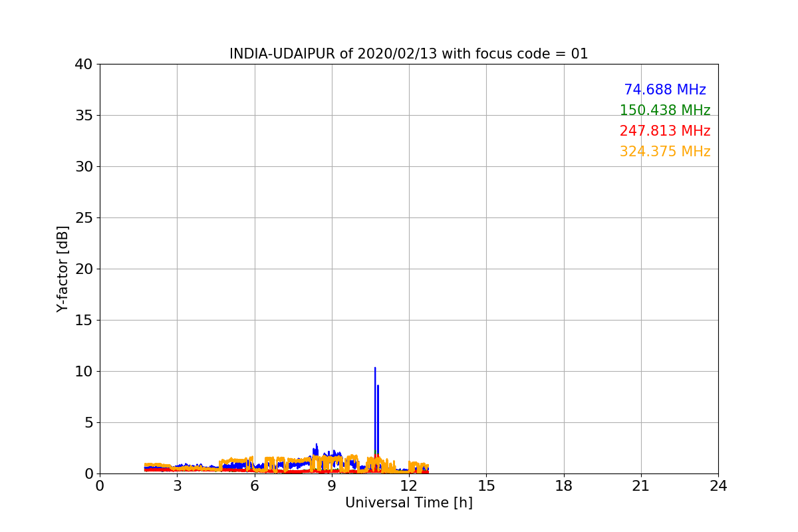Select the 324.375 MHz legend label
798x532 pixels.
665,152
